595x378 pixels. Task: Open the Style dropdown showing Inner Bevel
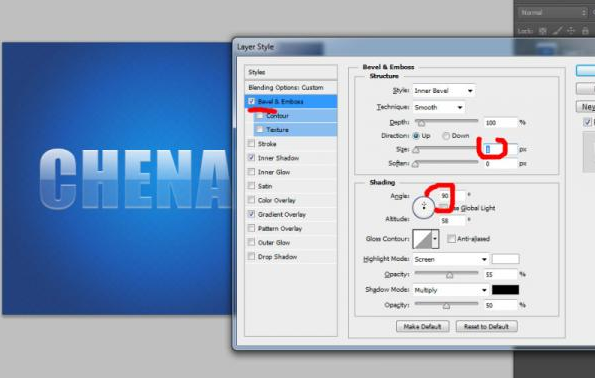click(444, 91)
